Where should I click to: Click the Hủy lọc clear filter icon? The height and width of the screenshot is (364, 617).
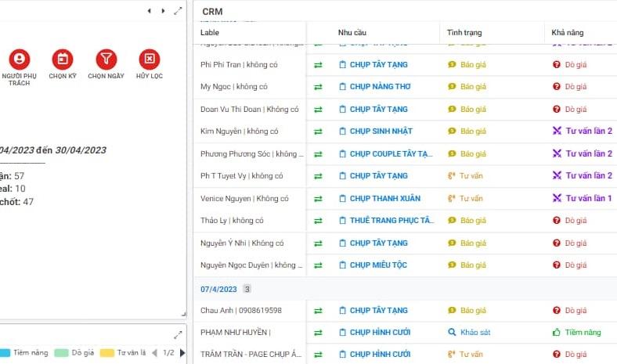pos(150,59)
